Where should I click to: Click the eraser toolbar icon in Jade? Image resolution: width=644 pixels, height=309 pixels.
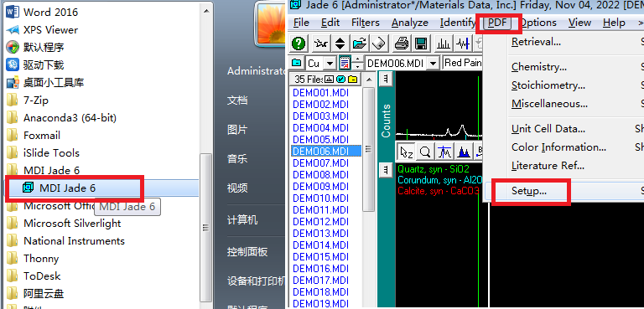tap(379, 43)
